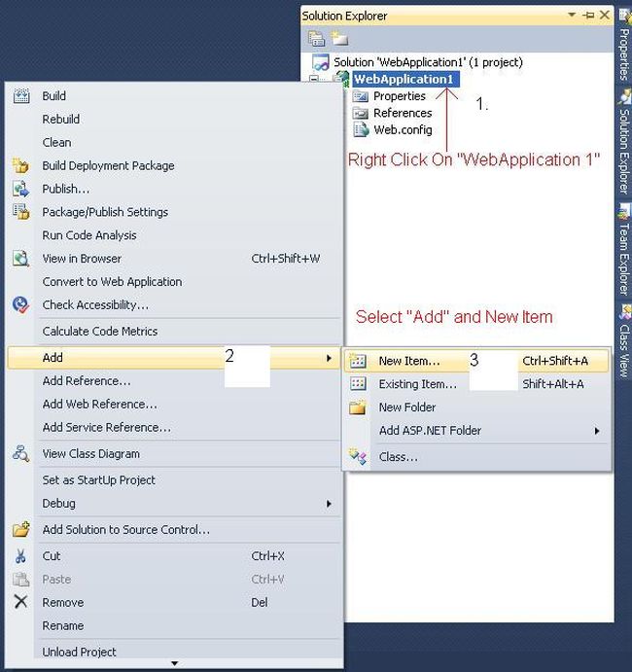This screenshot has width=632, height=672.
Task: Click the Check Accessibility icon
Action: point(20,305)
